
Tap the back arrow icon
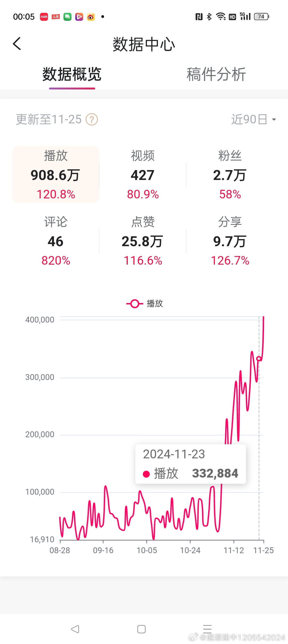17,44
